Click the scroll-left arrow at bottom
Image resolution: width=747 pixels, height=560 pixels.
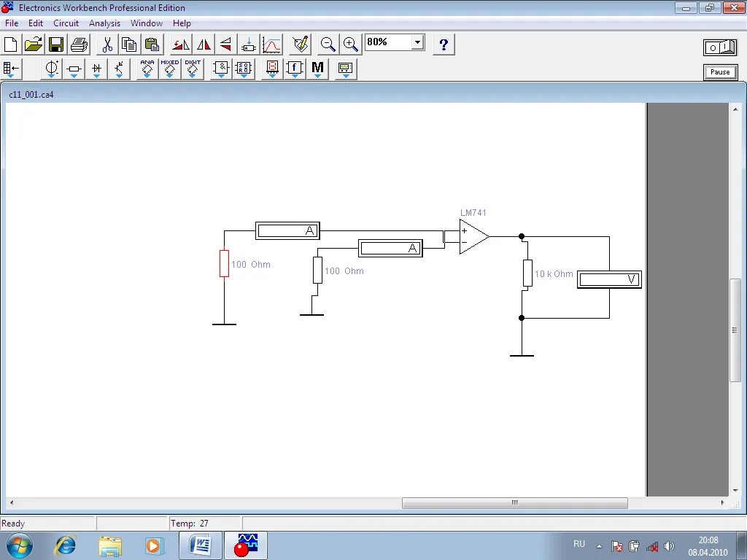(12, 503)
